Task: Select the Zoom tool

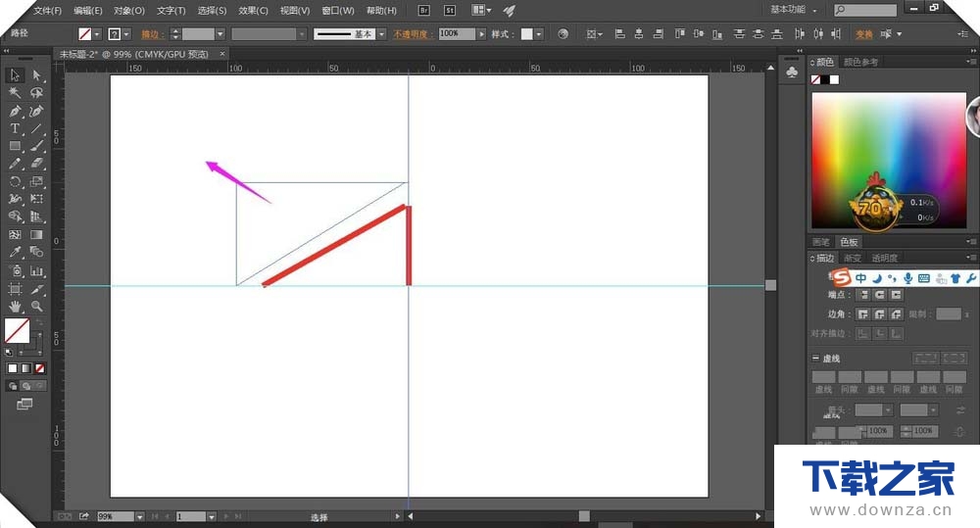Action: 36,307
